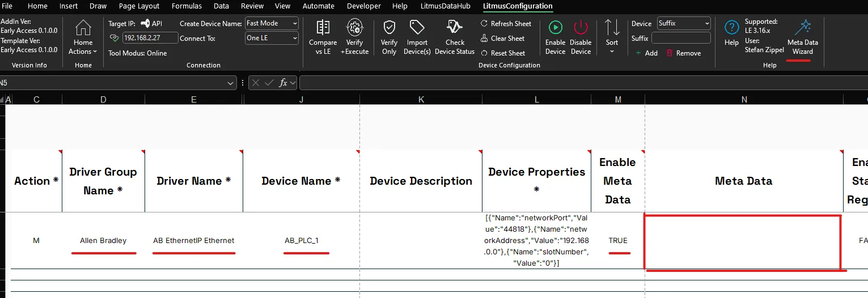Select the LitmusConfiguration tab
Viewport: 868px width, 298px height.
pos(518,6)
